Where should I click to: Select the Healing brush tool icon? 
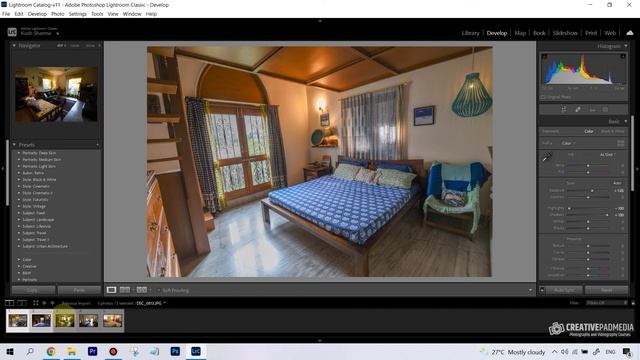coord(578,109)
